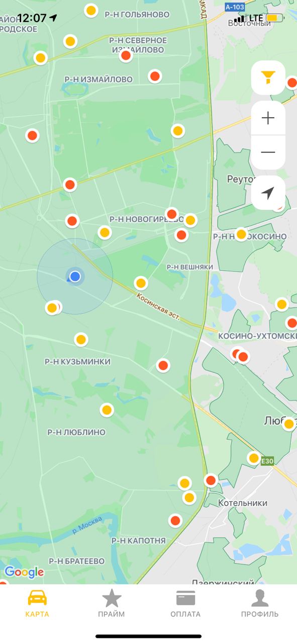Select red marker above Котельники label
This screenshot has width=297, height=644.
(211, 480)
